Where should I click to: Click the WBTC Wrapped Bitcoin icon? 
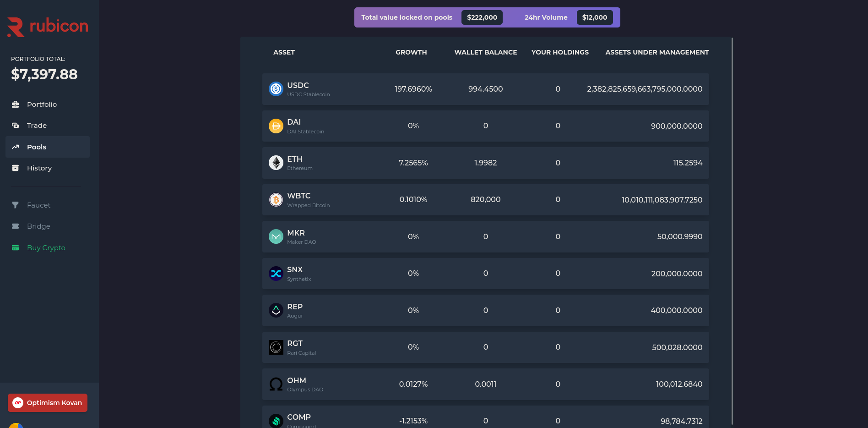[x=276, y=200]
